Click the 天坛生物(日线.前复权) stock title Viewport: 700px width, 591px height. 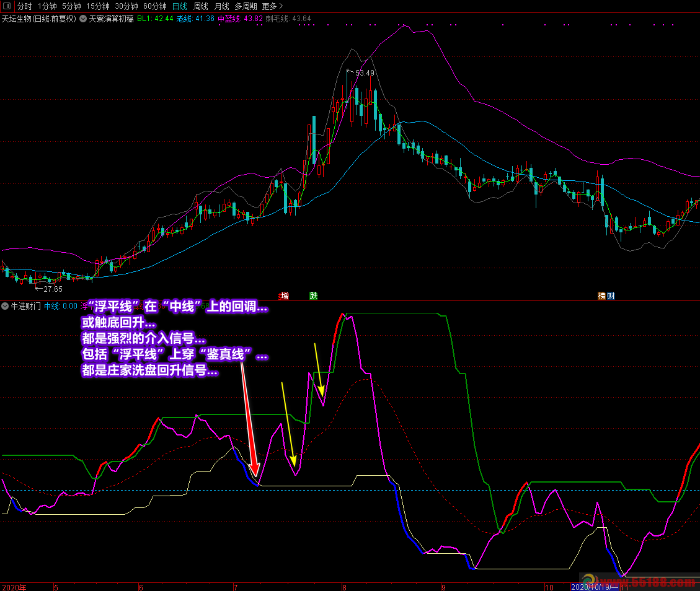click(38, 19)
